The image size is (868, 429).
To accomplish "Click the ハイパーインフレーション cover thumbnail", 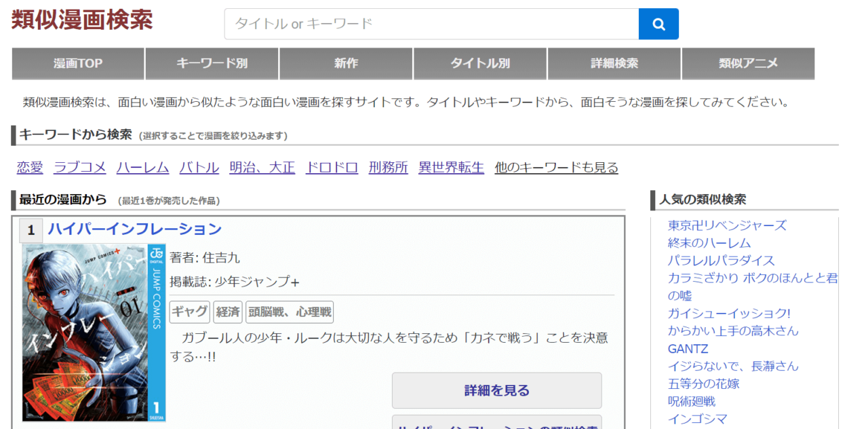I will (94, 333).
